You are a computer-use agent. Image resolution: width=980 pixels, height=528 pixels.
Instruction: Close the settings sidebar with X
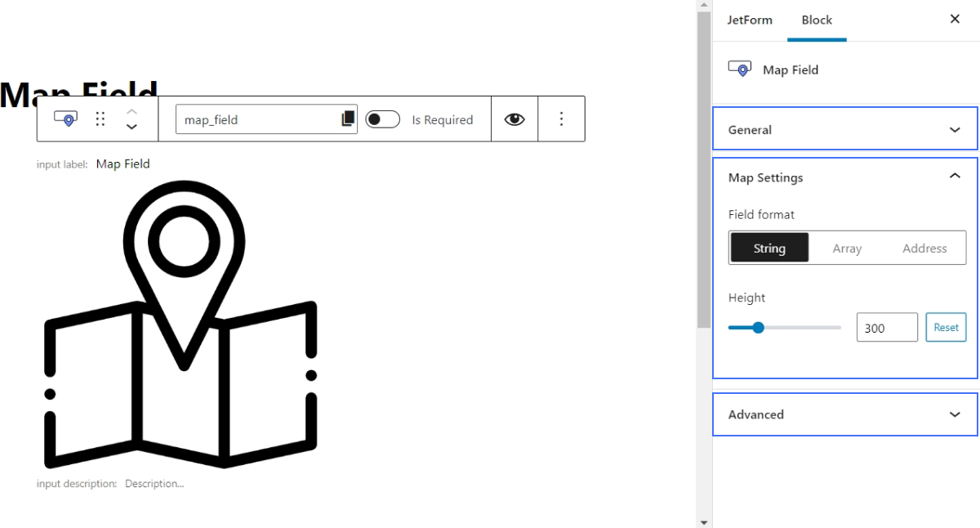click(955, 20)
